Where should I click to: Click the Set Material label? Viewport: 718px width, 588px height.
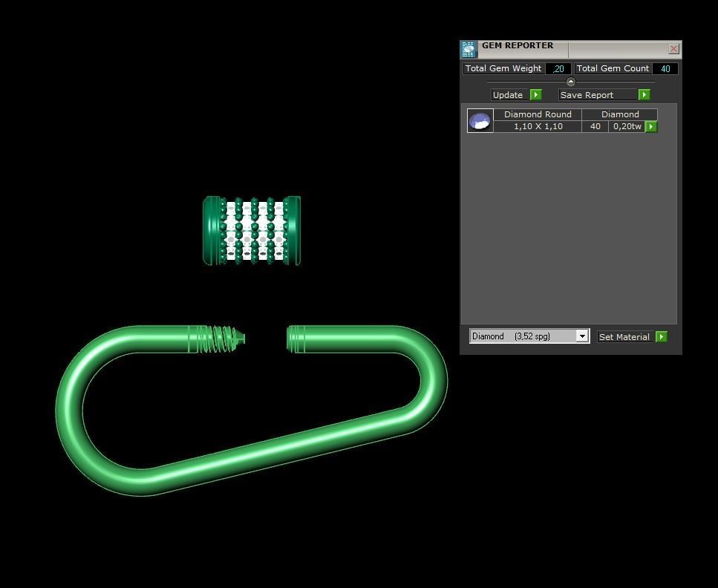click(x=624, y=337)
